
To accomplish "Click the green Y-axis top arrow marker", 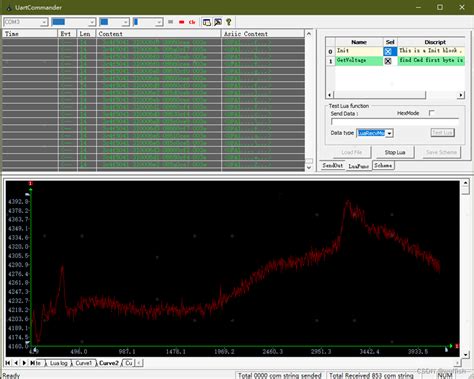I will coord(30,190).
